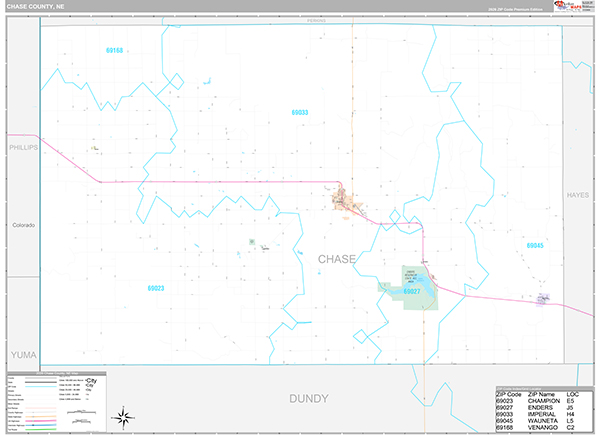The image size is (600, 435).
Task: Select the 69045 ZIP label on the map
Action: click(535, 246)
